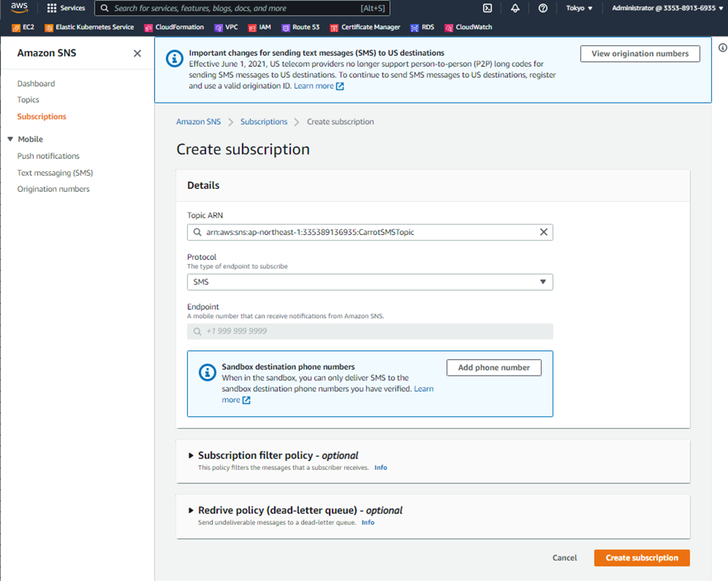Open CloudFormation shortcut in favorites bar
The height and width of the screenshot is (581, 728).
(174, 27)
